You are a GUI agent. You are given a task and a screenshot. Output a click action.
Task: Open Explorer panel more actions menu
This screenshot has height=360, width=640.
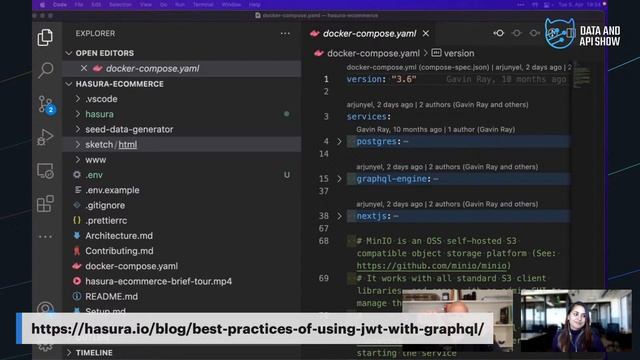[285, 33]
